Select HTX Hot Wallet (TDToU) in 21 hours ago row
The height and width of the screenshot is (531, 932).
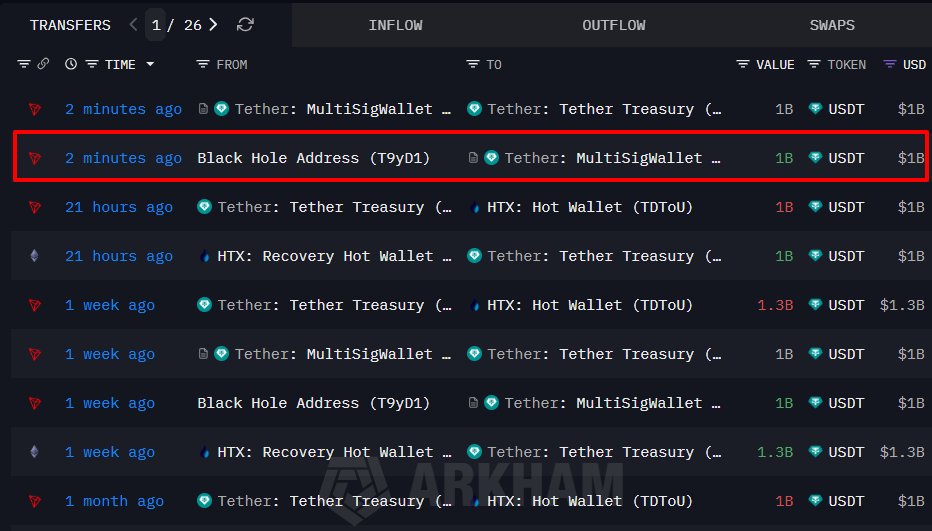[x=590, y=207]
